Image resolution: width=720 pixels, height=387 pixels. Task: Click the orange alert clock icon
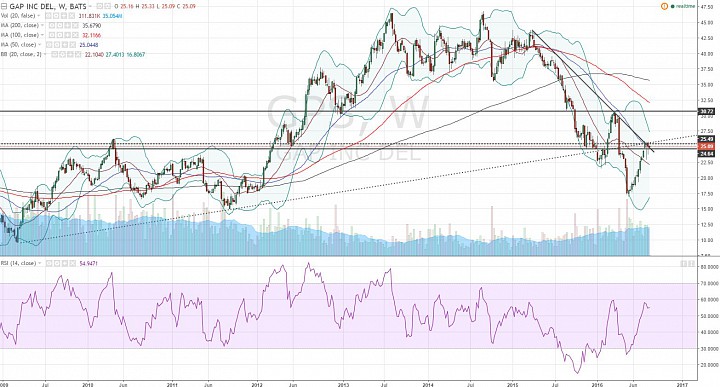click(664, 6)
